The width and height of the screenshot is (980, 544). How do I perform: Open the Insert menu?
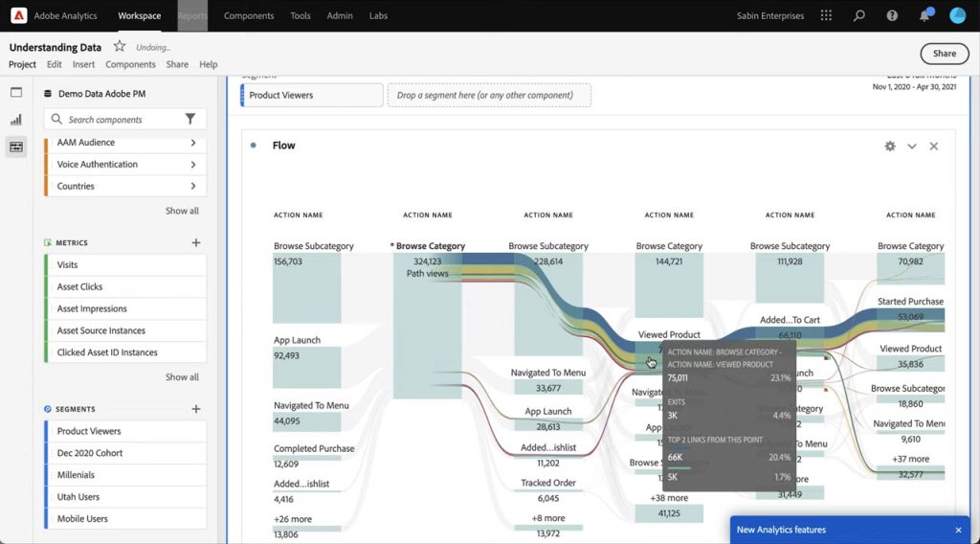coord(84,64)
